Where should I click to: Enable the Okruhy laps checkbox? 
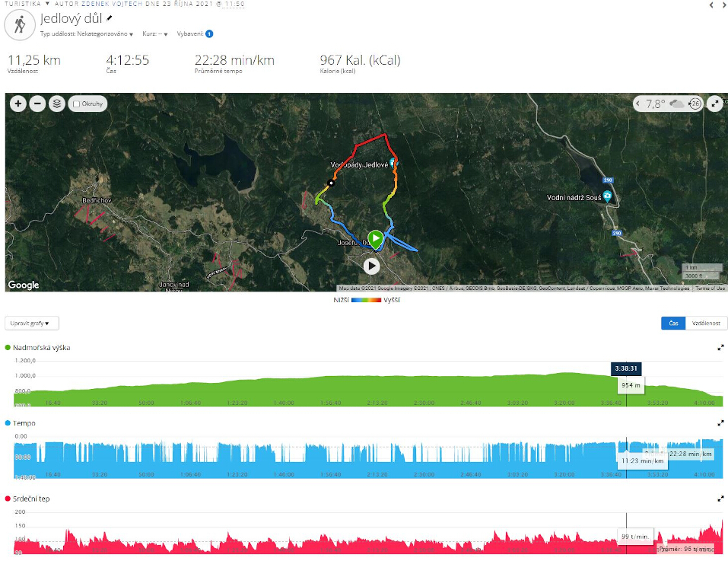tap(77, 104)
